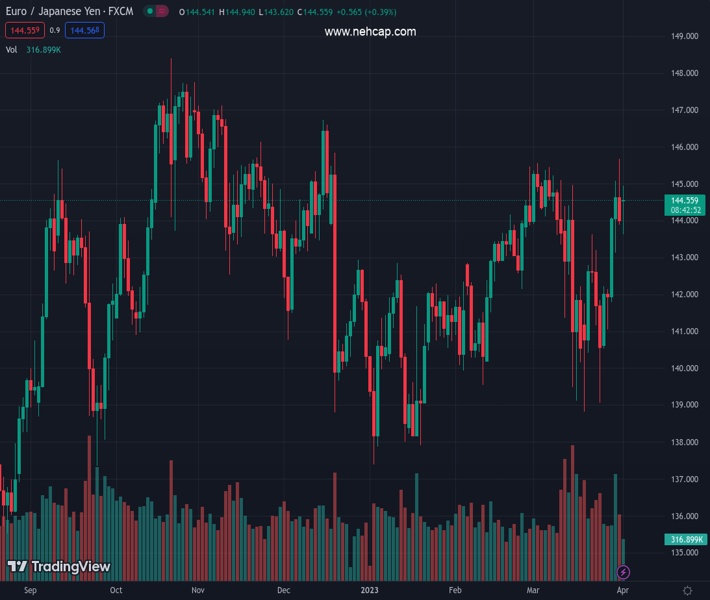Screen dimensions: 710x600
Task: Click the Apr label on time axis
Action: 621,591
